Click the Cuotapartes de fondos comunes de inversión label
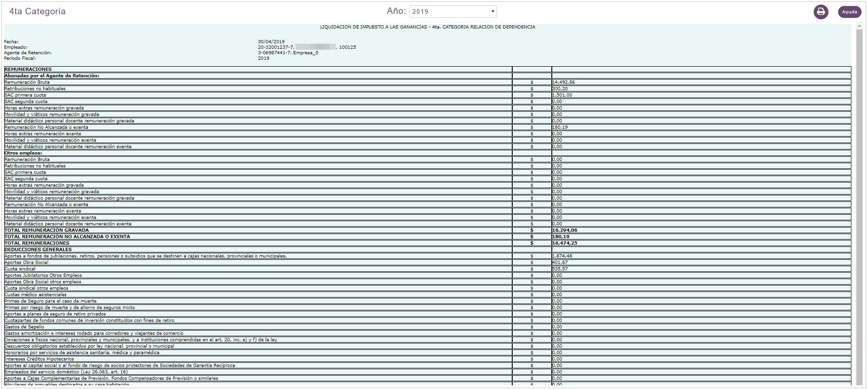 tap(89, 320)
